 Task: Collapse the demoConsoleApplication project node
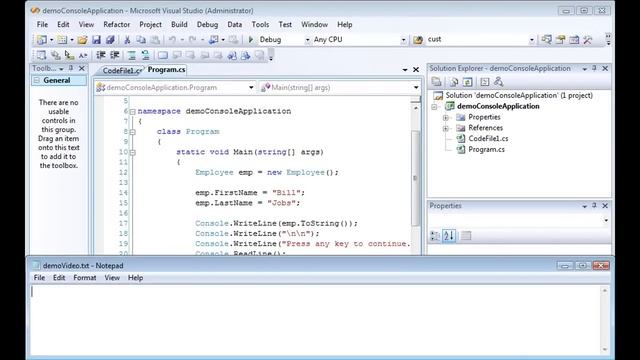point(434,107)
